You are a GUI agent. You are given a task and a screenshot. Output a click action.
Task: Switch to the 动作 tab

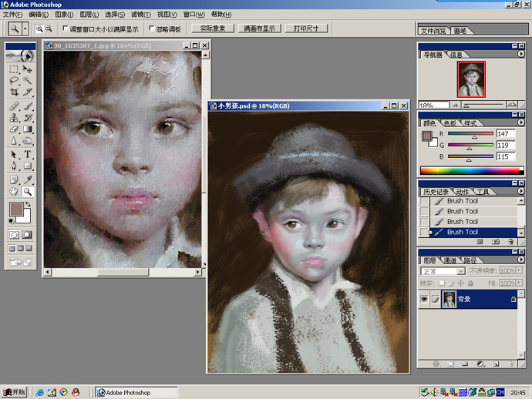[462, 192]
